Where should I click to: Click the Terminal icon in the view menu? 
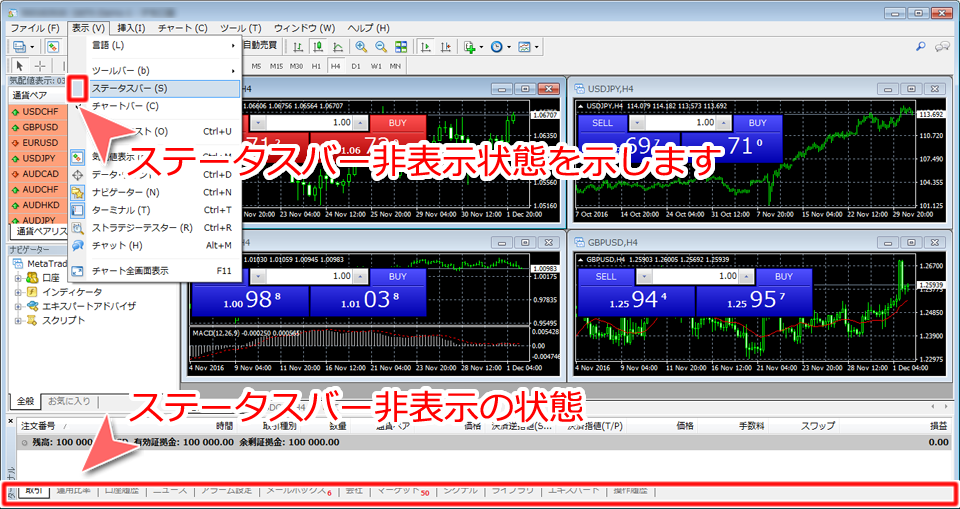point(78,211)
